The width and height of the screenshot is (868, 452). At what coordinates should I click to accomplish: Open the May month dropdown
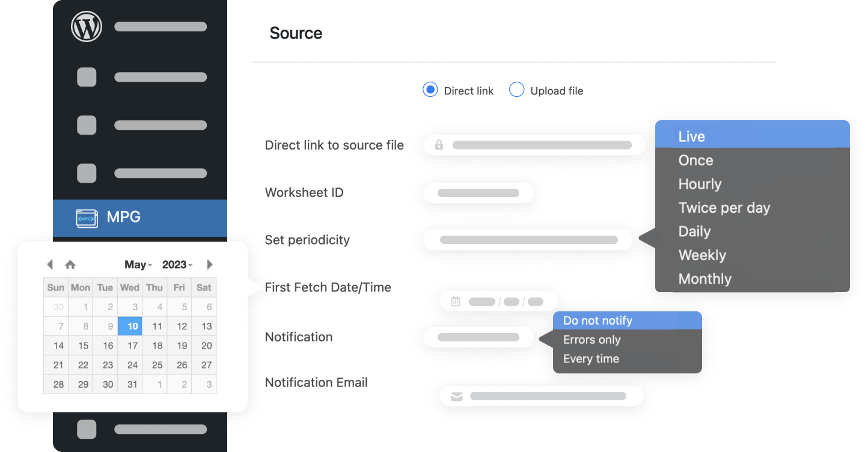(x=137, y=264)
